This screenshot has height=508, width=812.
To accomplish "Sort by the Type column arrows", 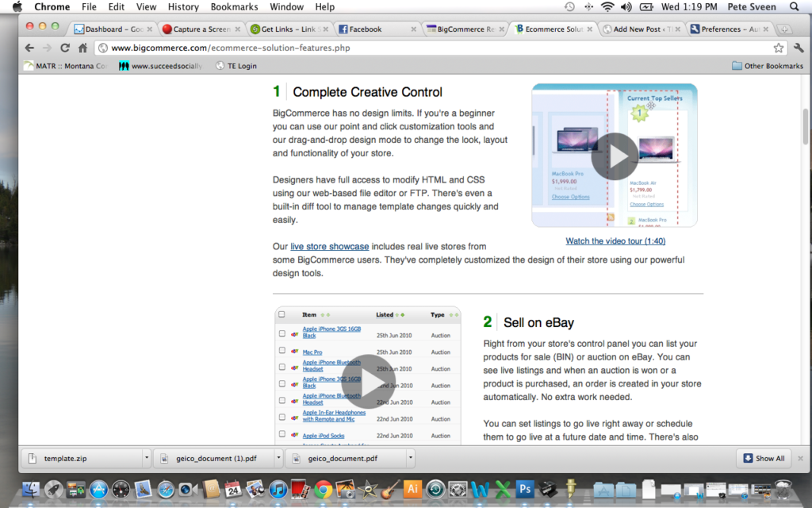I will [454, 314].
